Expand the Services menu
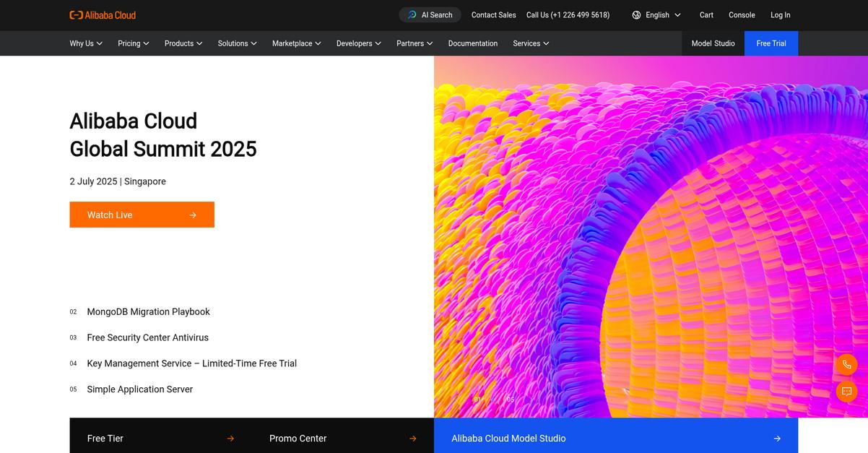Screen dimensions: 868x453 point(531,43)
